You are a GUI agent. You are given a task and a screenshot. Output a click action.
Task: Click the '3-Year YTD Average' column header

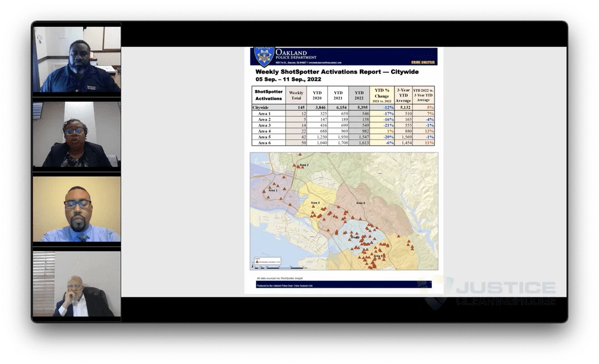click(x=403, y=95)
